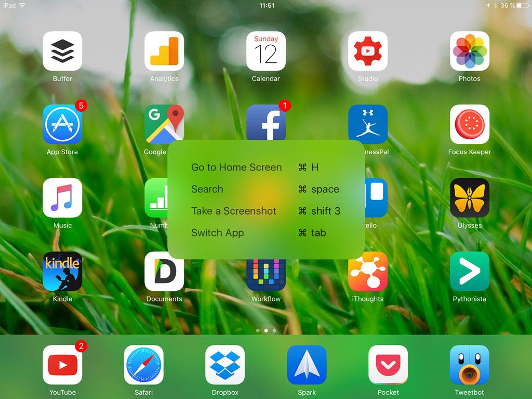The width and height of the screenshot is (532, 399).
Task: Open Dropbox from the dock
Action: tap(225, 365)
